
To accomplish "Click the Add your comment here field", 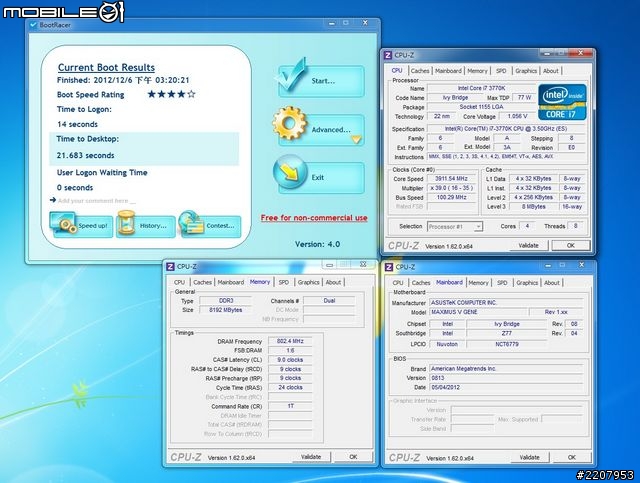I will 97,201.
